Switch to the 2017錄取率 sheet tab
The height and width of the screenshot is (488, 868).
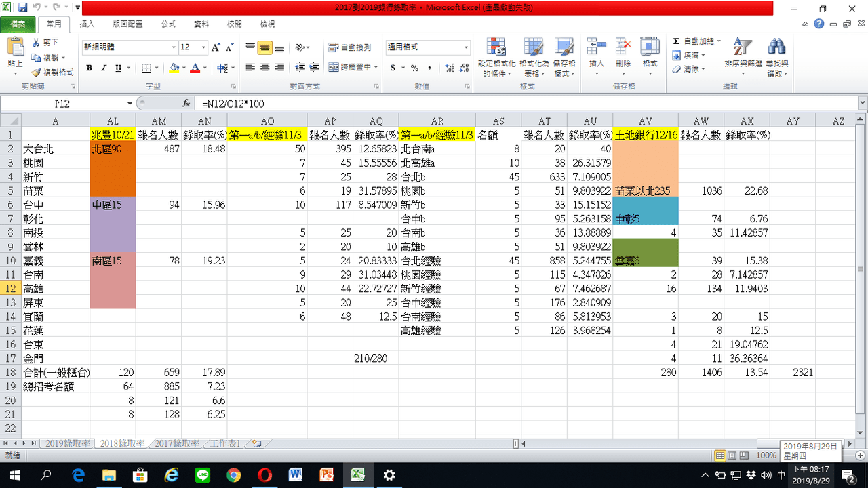pos(177,443)
